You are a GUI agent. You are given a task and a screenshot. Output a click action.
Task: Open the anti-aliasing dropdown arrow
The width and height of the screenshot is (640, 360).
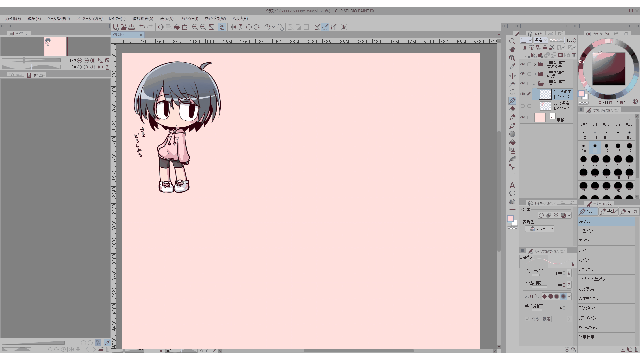click(x=569, y=296)
